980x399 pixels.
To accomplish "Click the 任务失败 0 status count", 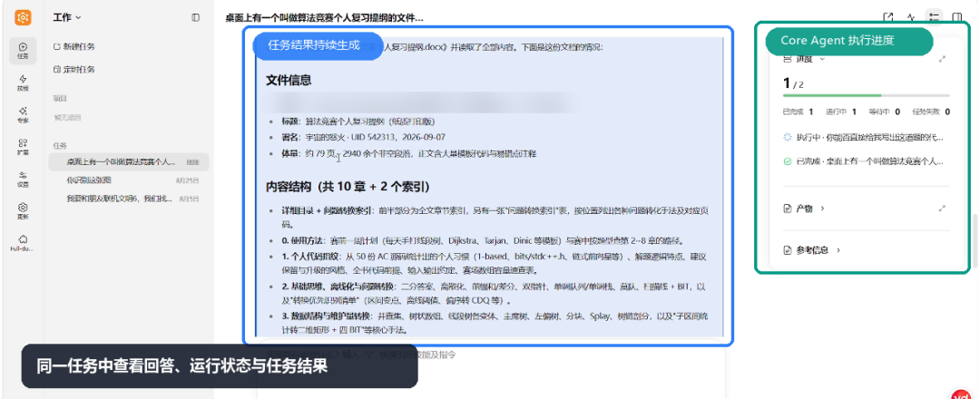I will (x=931, y=112).
